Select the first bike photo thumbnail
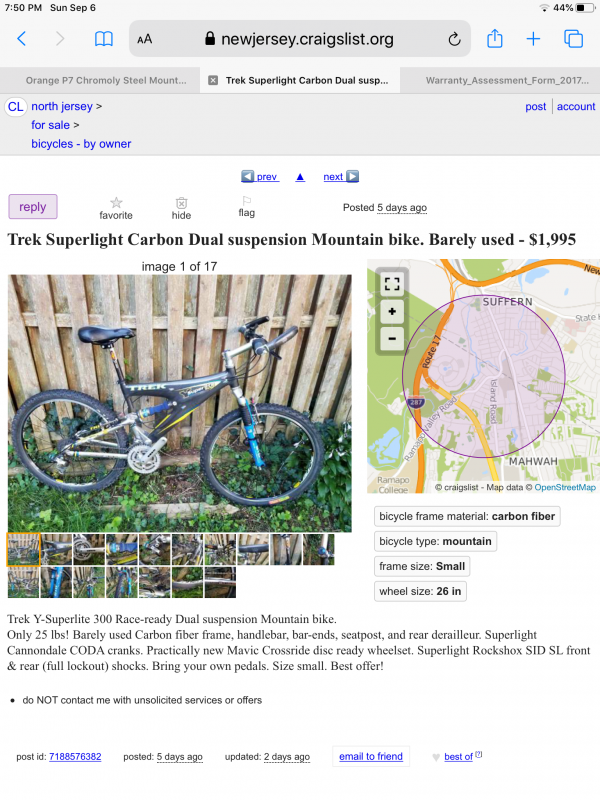This screenshot has height=800, width=600. tap(24, 549)
